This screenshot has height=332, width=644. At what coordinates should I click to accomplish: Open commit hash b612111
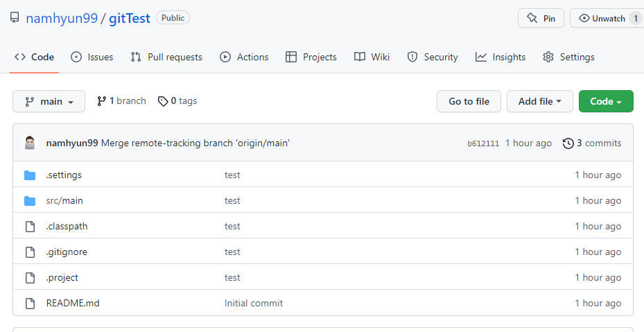tap(483, 143)
